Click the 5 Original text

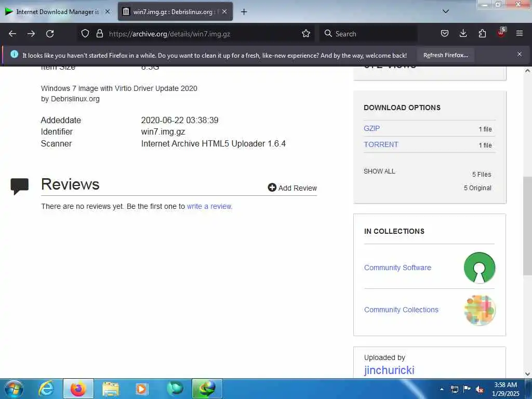coord(477,188)
